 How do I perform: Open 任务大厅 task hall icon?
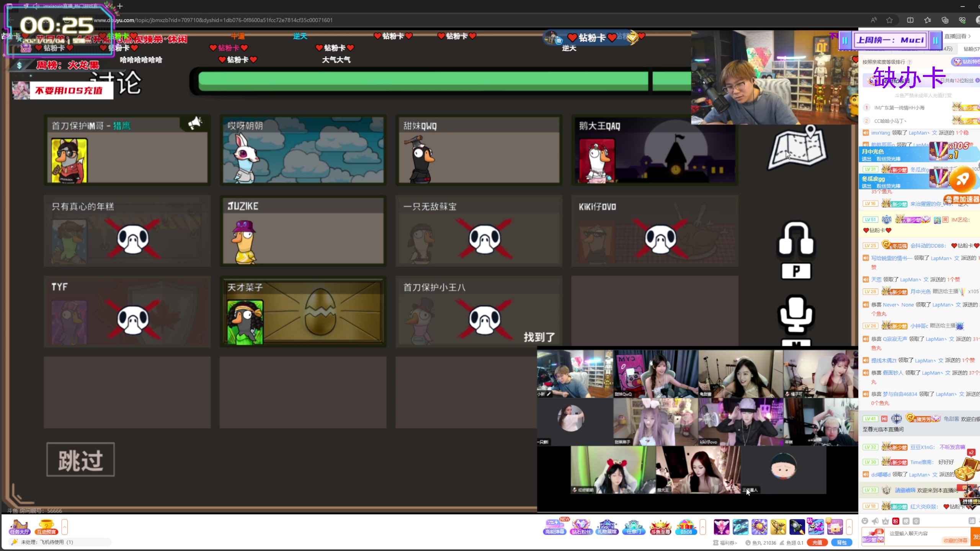pos(20,527)
